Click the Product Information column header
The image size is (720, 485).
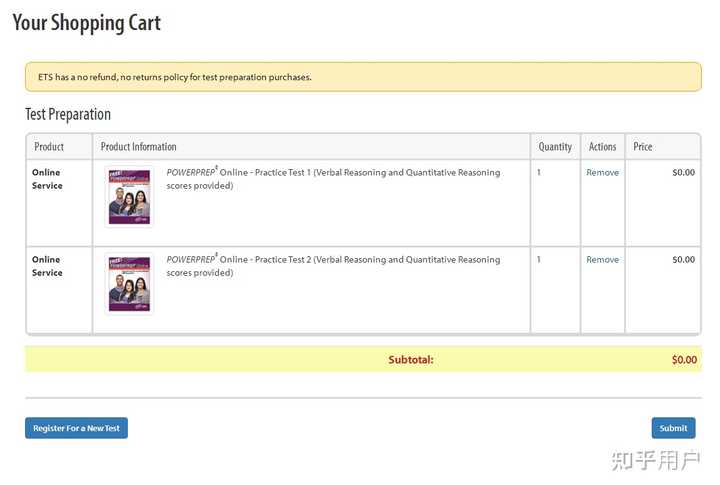coord(139,147)
